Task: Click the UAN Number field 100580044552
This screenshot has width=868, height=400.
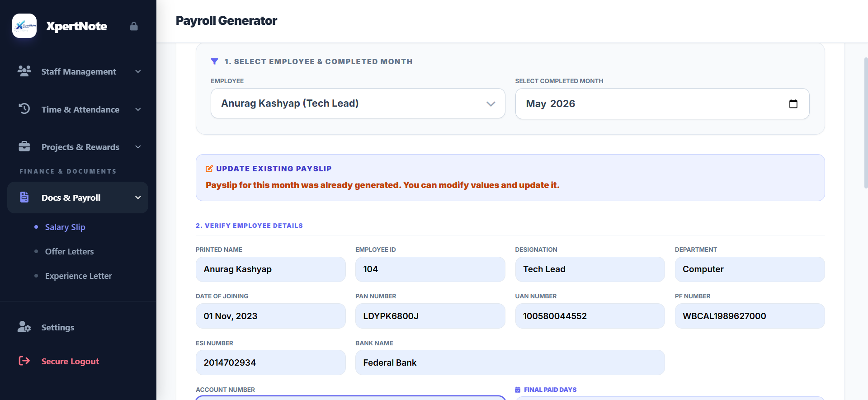Action: (590, 316)
